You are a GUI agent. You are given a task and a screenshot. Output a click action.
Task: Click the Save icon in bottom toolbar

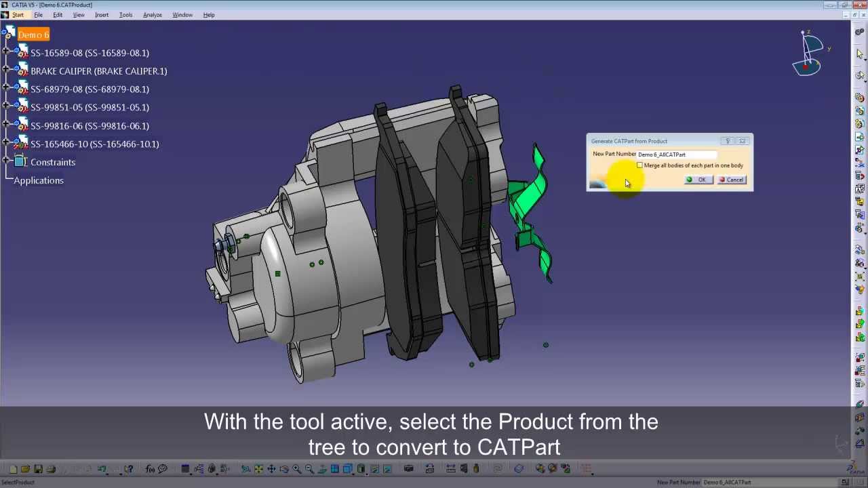tap(38, 468)
